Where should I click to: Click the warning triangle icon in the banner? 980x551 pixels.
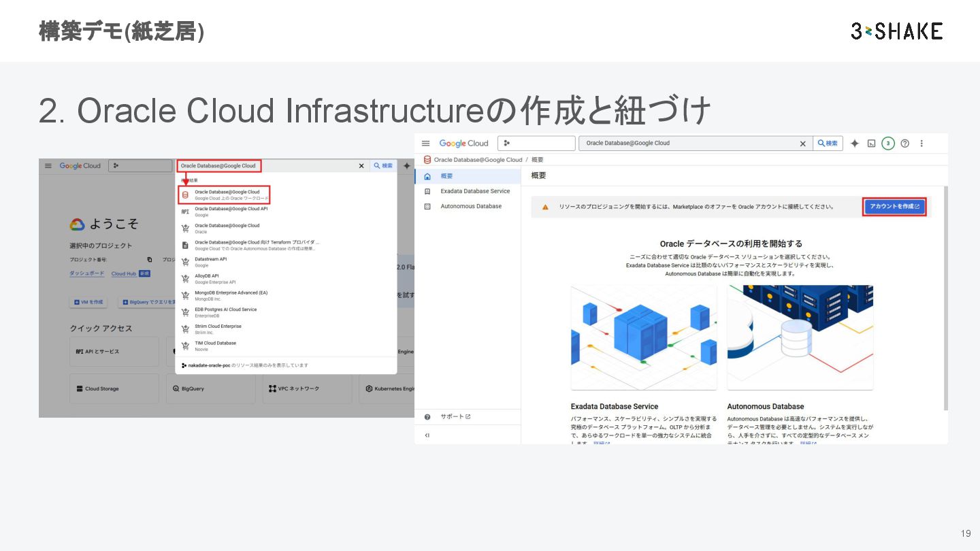click(x=545, y=207)
